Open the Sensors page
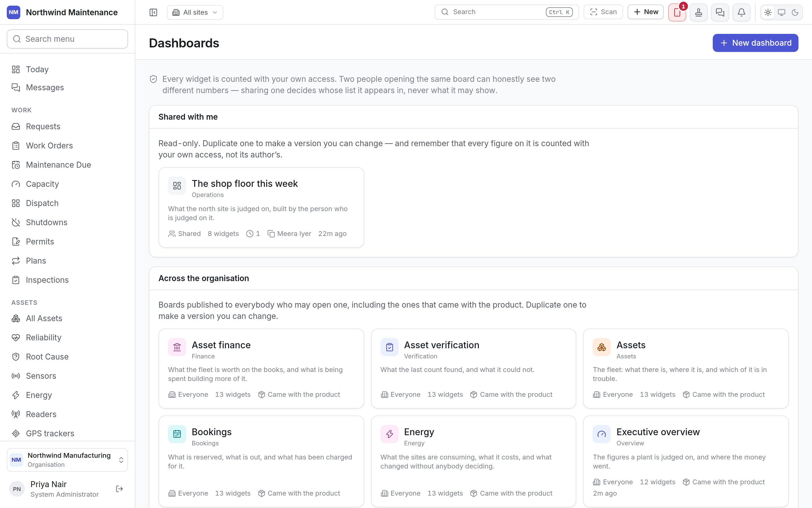This screenshot has width=812, height=508. pos(67,376)
